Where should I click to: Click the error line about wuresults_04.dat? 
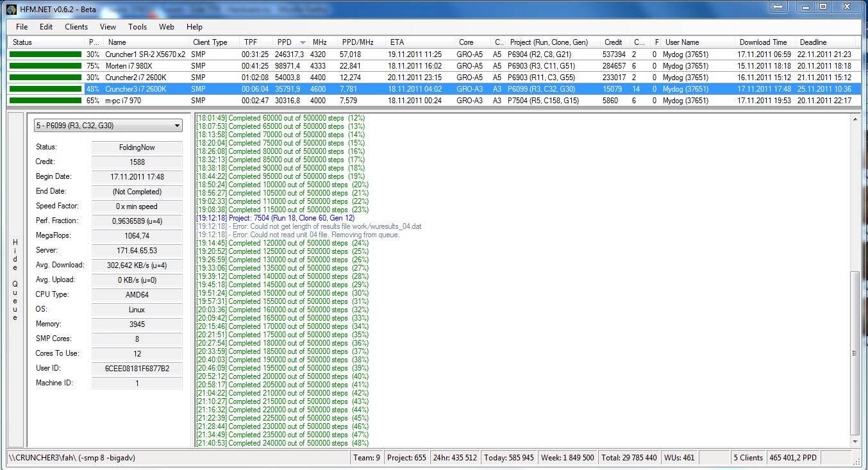(x=309, y=226)
